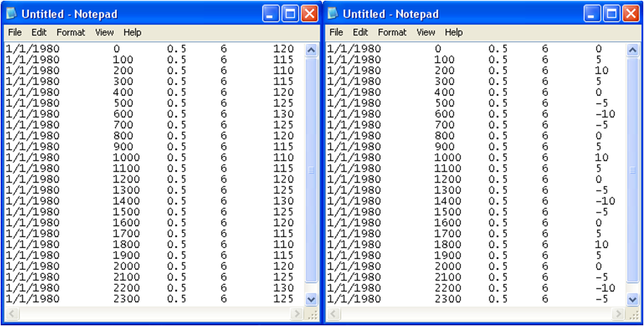This screenshot has width=644, height=326.
Task: Minimize the right Notepad window
Action: 591,14
